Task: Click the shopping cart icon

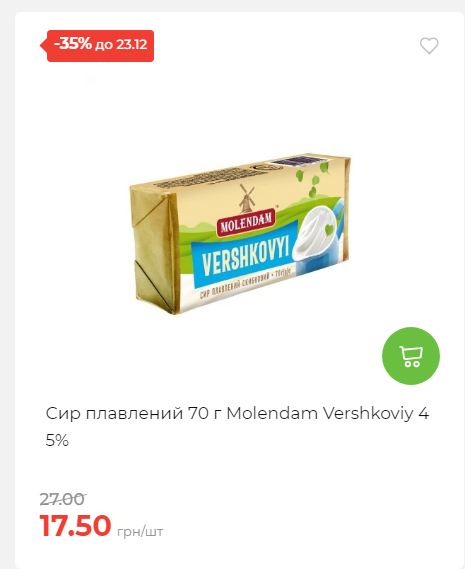Action: (411, 356)
